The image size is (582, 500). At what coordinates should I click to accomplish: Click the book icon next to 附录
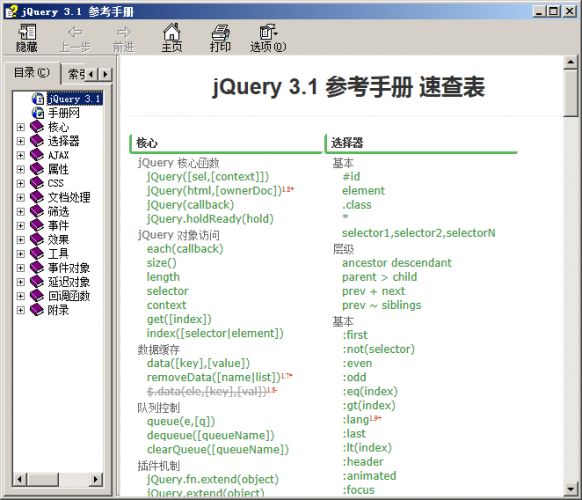(37, 310)
